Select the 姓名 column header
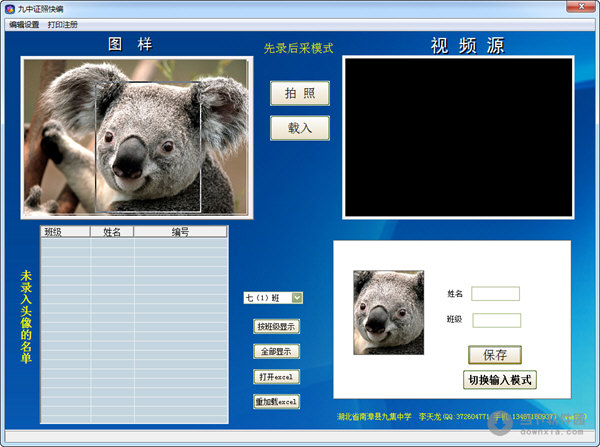Screen dimensions: 600x447 [112, 232]
